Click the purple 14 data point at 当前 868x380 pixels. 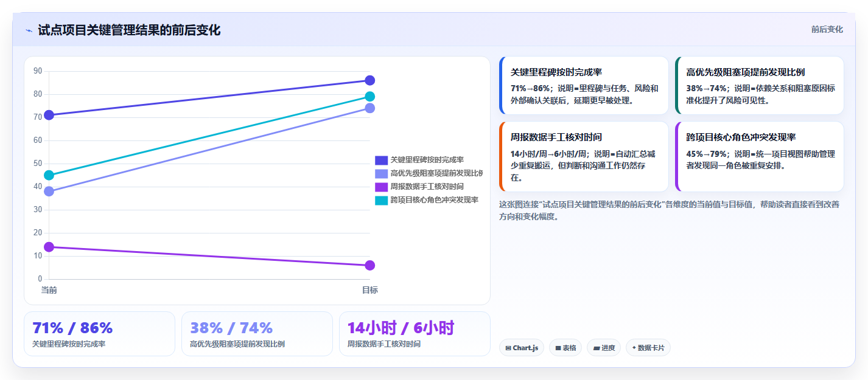pyautogui.click(x=49, y=247)
